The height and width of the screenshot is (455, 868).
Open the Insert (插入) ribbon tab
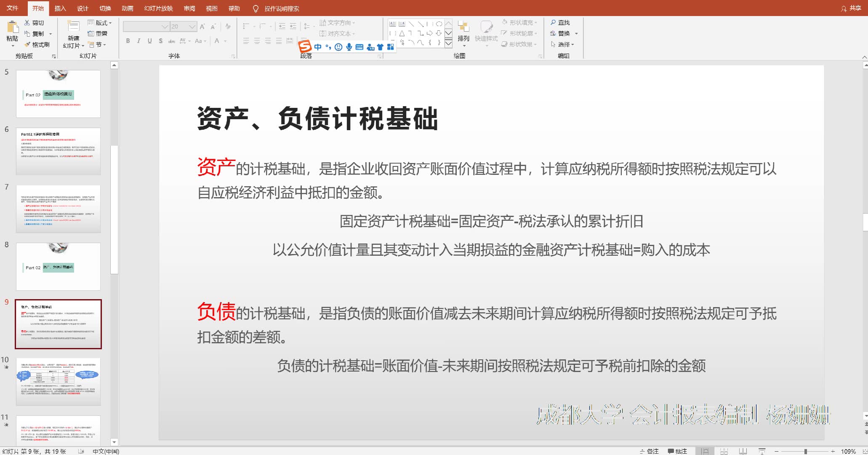(60, 8)
